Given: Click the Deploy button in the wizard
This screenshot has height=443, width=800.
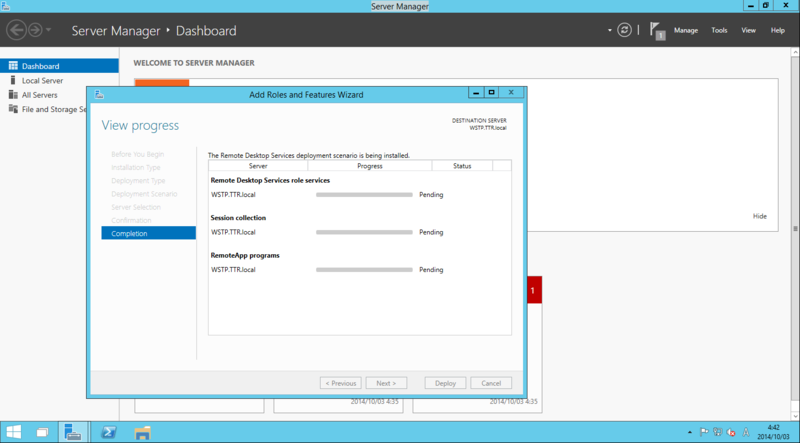Looking at the screenshot, I should click(x=445, y=383).
